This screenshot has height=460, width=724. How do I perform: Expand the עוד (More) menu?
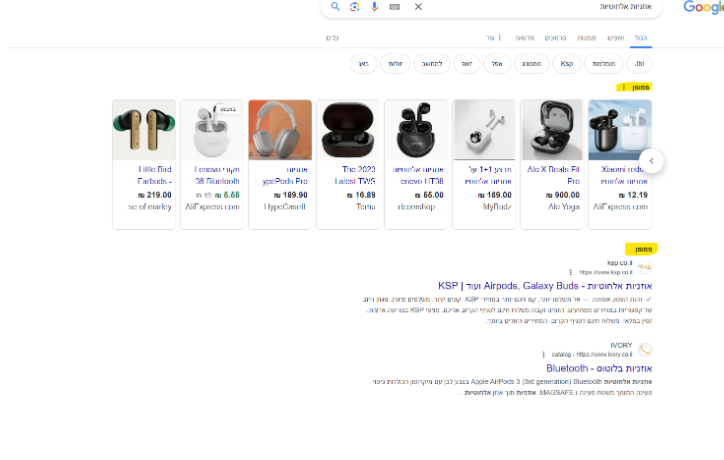pyautogui.click(x=494, y=38)
